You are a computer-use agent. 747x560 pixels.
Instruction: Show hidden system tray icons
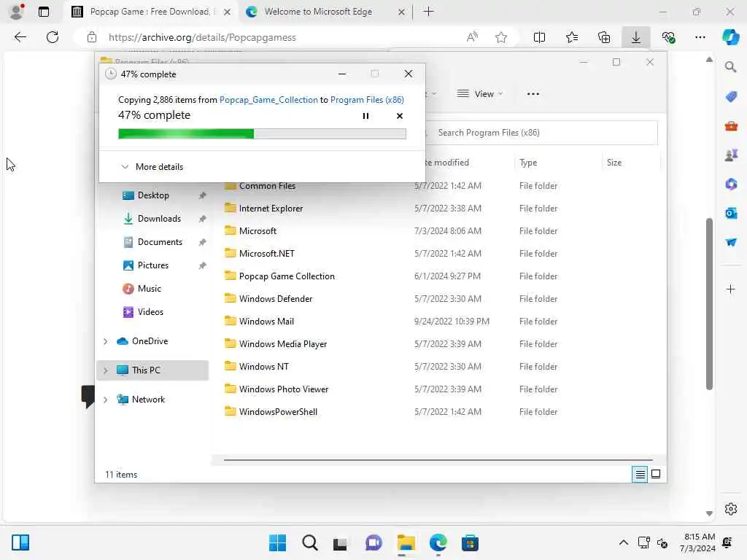(623, 542)
